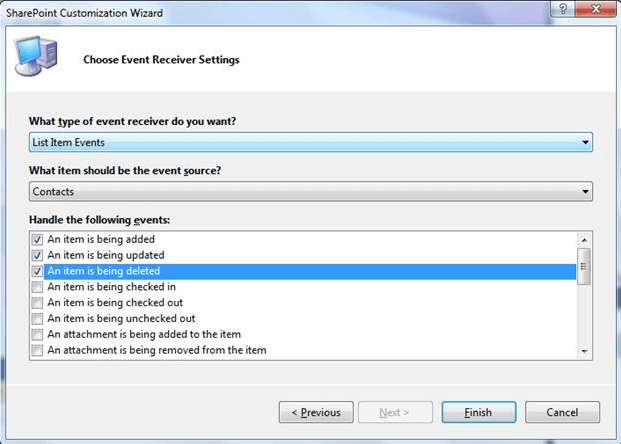Viewport: 621px width, 444px height.
Task: Click the Finish button
Action: (x=479, y=412)
